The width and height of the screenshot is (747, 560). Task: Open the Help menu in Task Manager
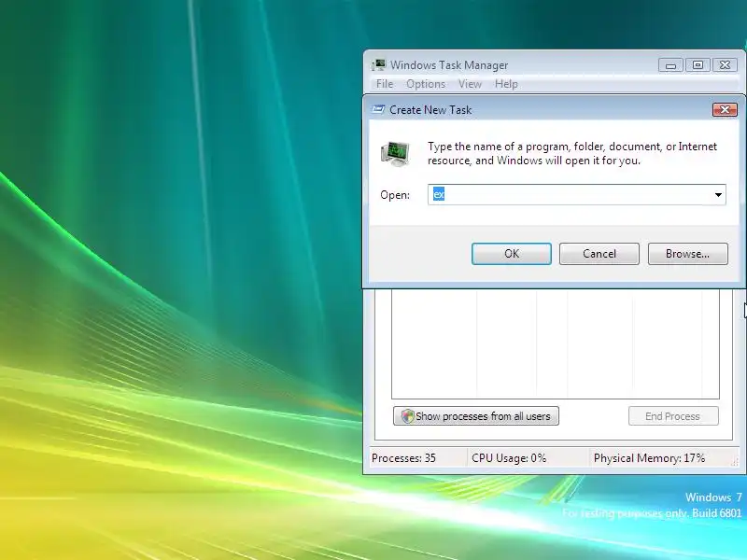tap(506, 84)
